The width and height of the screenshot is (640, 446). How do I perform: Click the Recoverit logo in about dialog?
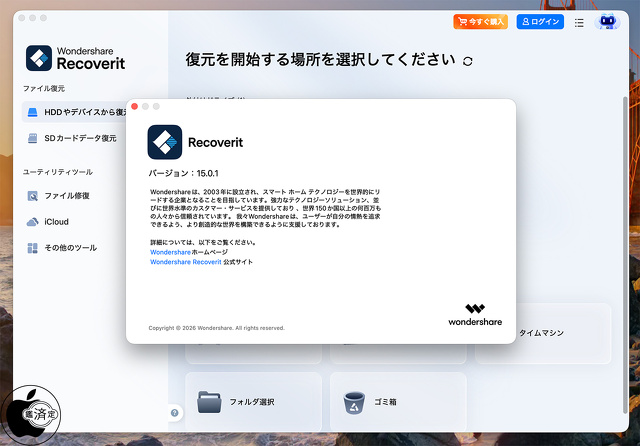(x=165, y=142)
